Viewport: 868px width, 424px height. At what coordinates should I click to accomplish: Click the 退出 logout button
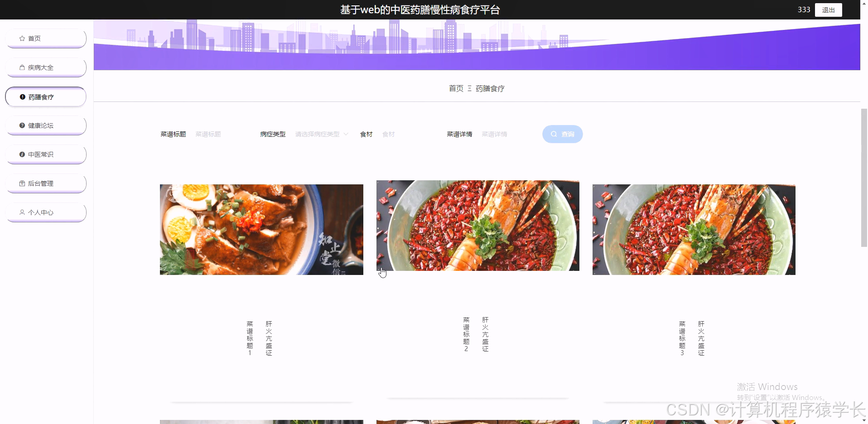click(828, 10)
